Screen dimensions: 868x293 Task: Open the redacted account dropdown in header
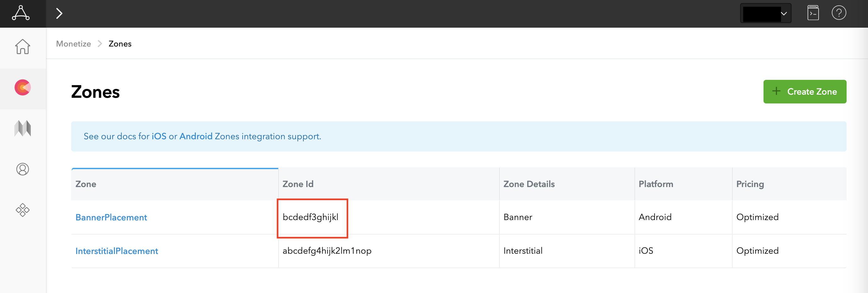click(765, 14)
